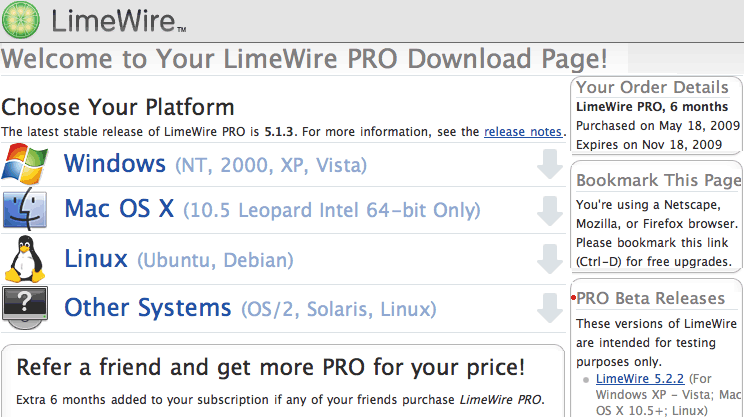This screenshot has height=417, width=744.
Task: Click the download arrow in the Other Systems row
Action: pos(550,308)
